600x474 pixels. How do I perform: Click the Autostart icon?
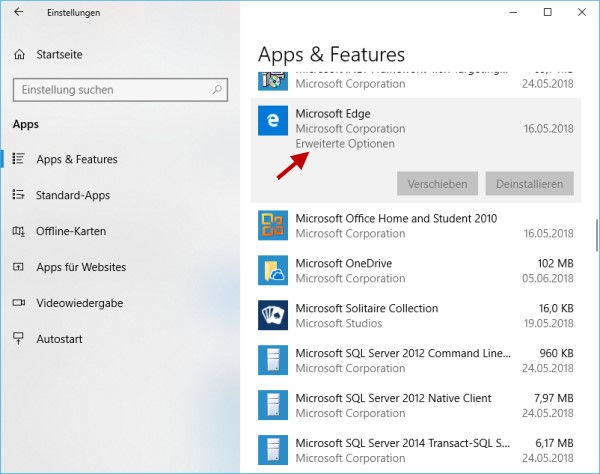click(18, 339)
